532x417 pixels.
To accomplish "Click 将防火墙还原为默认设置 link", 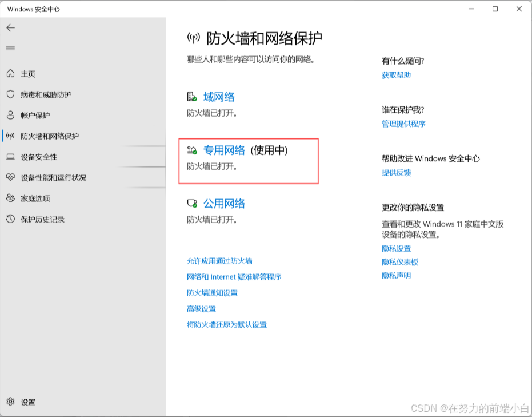I will [227, 325].
